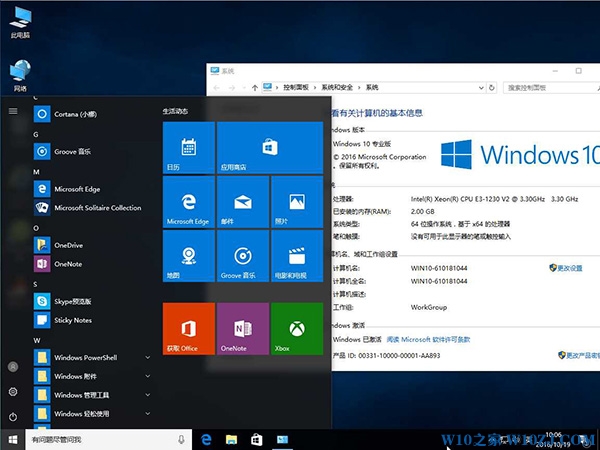Click the WorkGroup value
This screenshot has height=450, width=600.
click(429, 307)
